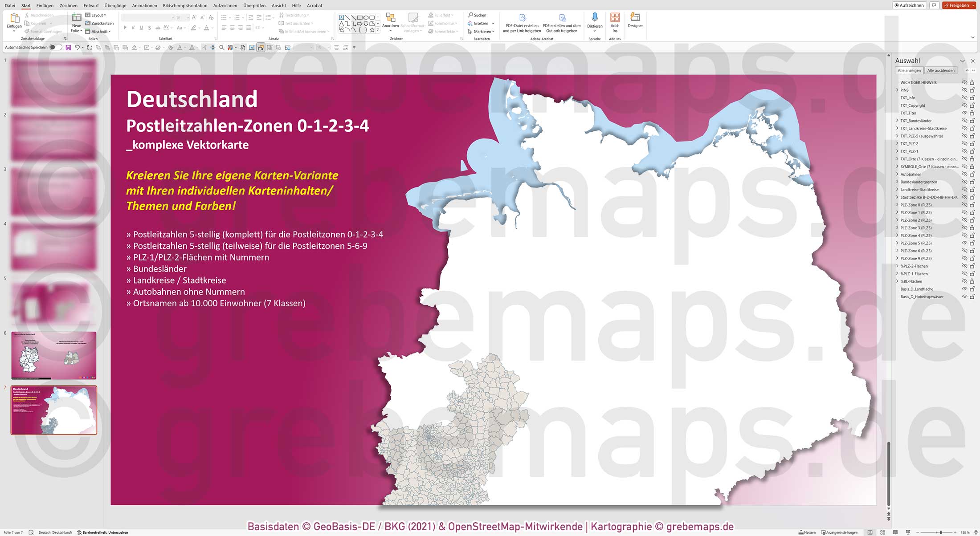Image resolution: width=980 pixels, height=536 pixels.
Task: Expand the PINS tree item
Action: point(897,90)
